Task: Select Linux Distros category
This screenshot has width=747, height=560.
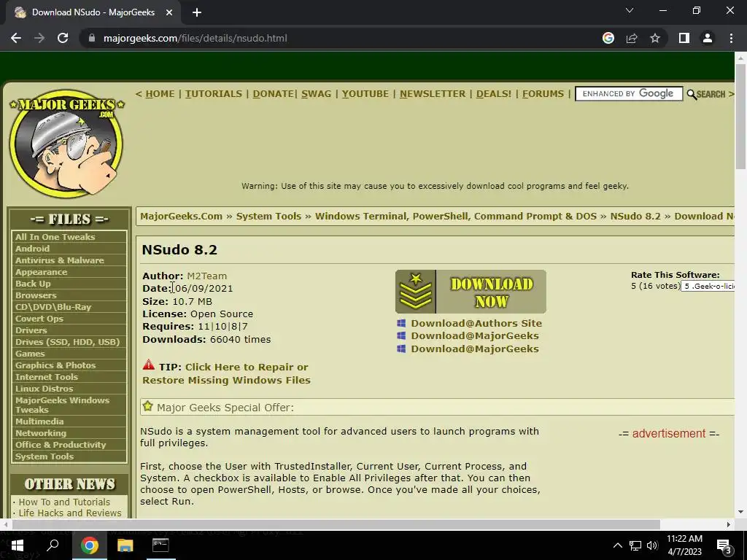Action: (44, 389)
